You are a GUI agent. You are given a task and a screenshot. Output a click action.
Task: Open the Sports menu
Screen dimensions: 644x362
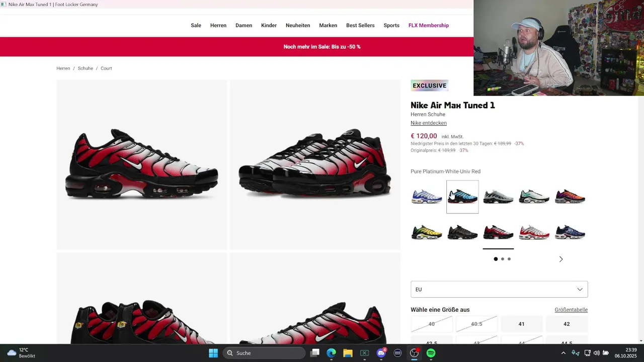391,25
